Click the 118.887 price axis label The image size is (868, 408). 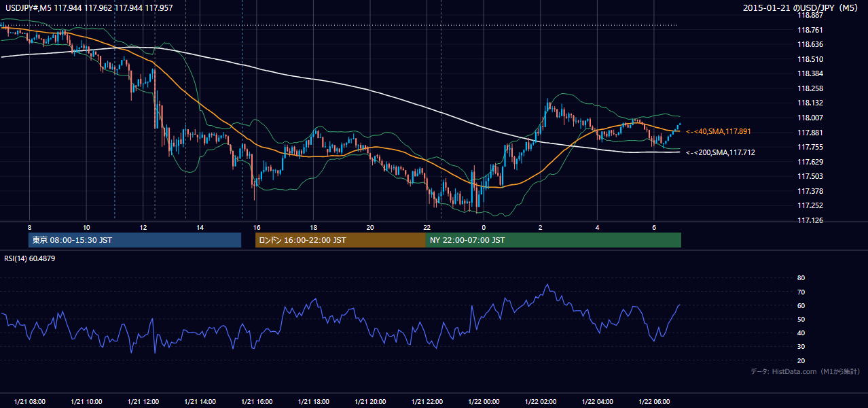click(x=810, y=16)
